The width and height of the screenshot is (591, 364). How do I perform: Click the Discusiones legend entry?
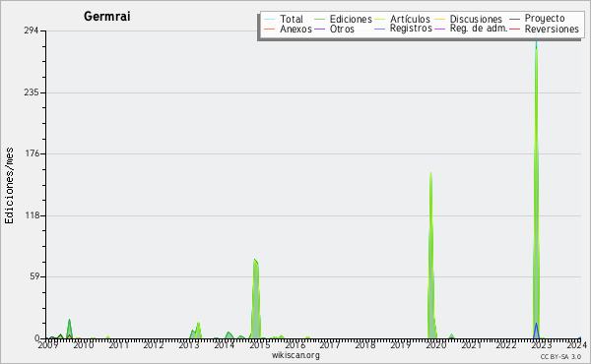469,19
